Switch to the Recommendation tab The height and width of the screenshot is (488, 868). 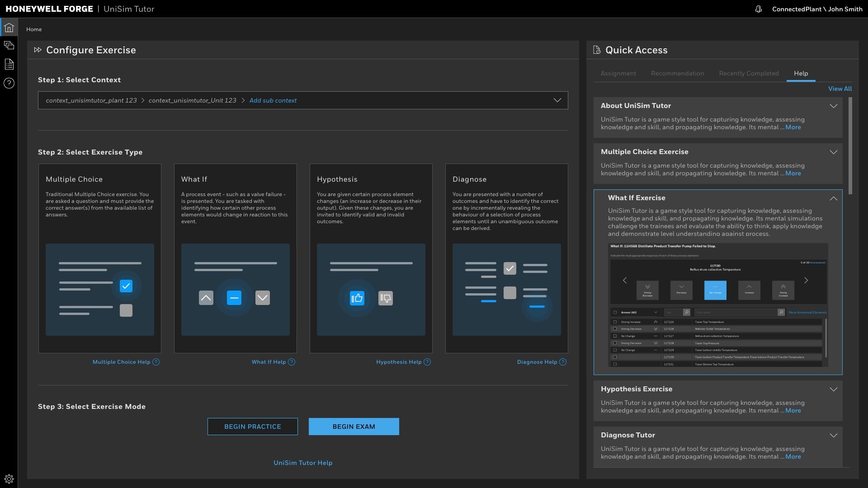[677, 73]
